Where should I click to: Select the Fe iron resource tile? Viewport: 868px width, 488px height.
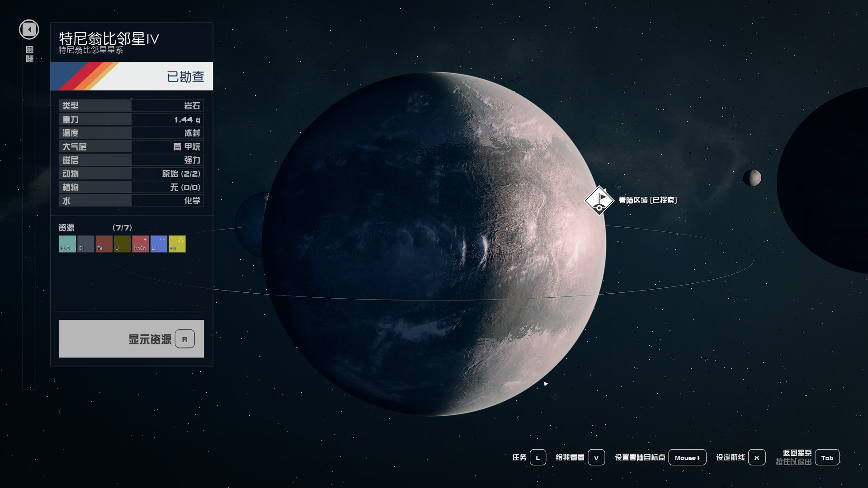104,244
